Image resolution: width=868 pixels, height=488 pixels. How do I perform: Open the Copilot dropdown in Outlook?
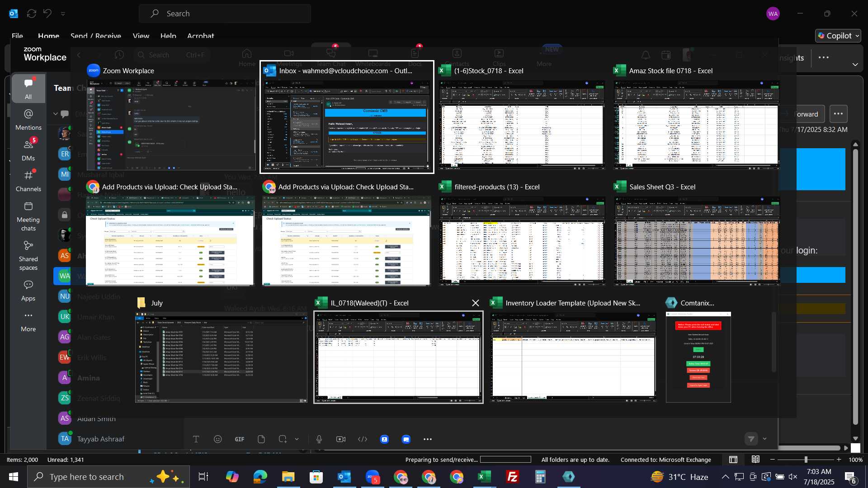838,36
